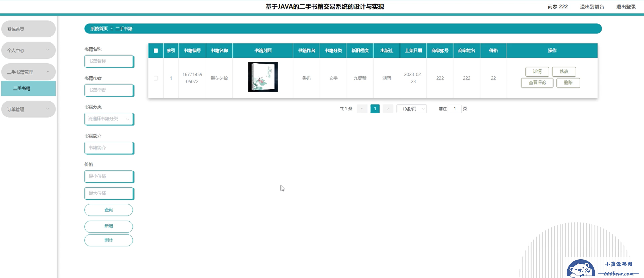Open the 10条/页 page size dropdown
The width and height of the screenshot is (644, 278).
[412, 109]
